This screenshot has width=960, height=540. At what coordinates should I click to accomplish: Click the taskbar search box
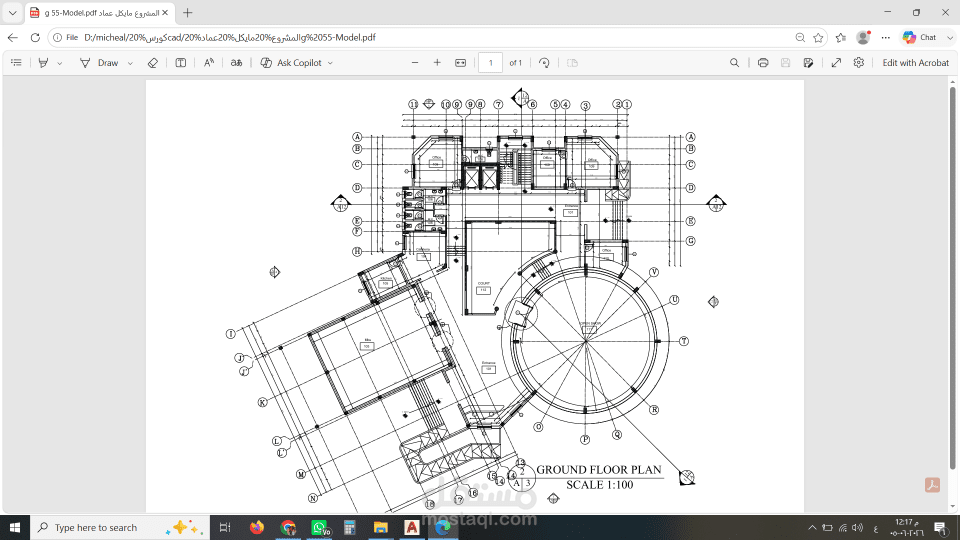point(120,527)
